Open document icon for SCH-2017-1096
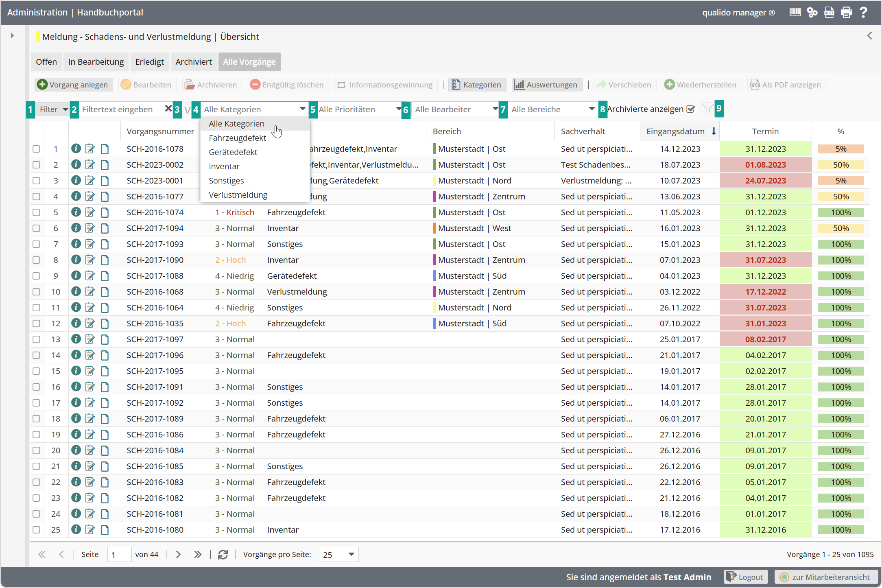The width and height of the screenshot is (882, 588). pyautogui.click(x=105, y=355)
